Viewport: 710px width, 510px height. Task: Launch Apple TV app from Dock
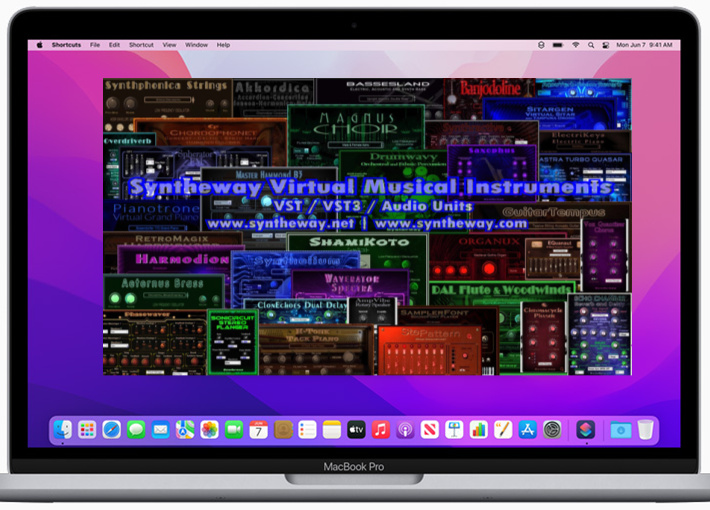(356, 429)
